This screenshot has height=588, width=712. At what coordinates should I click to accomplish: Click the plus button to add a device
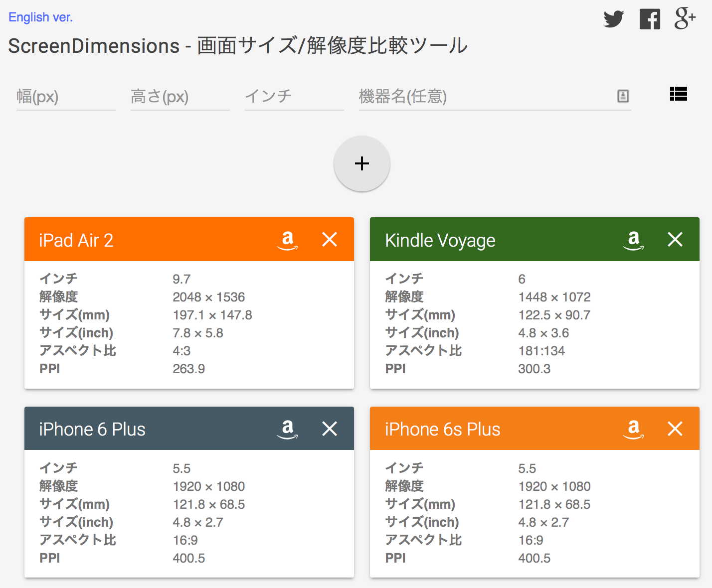[x=361, y=163]
